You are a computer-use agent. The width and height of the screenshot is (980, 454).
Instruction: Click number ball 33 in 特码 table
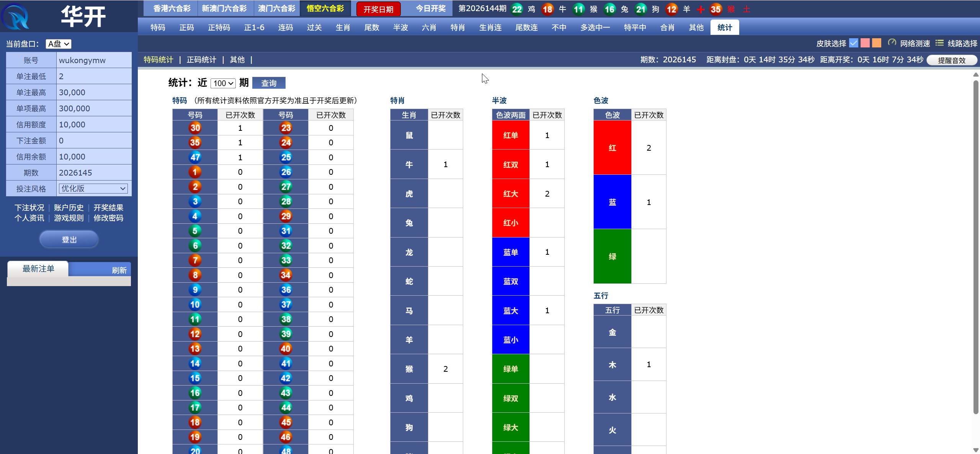pyautogui.click(x=286, y=260)
